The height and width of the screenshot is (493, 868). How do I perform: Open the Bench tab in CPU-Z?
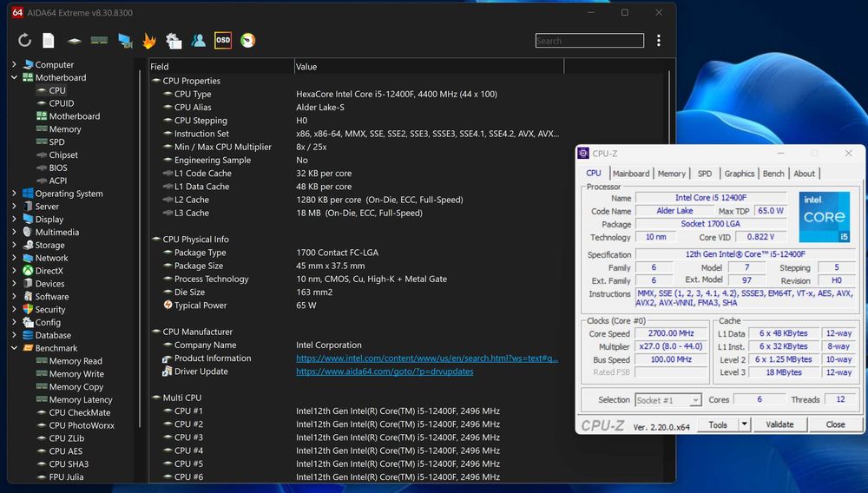coord(773,174)
